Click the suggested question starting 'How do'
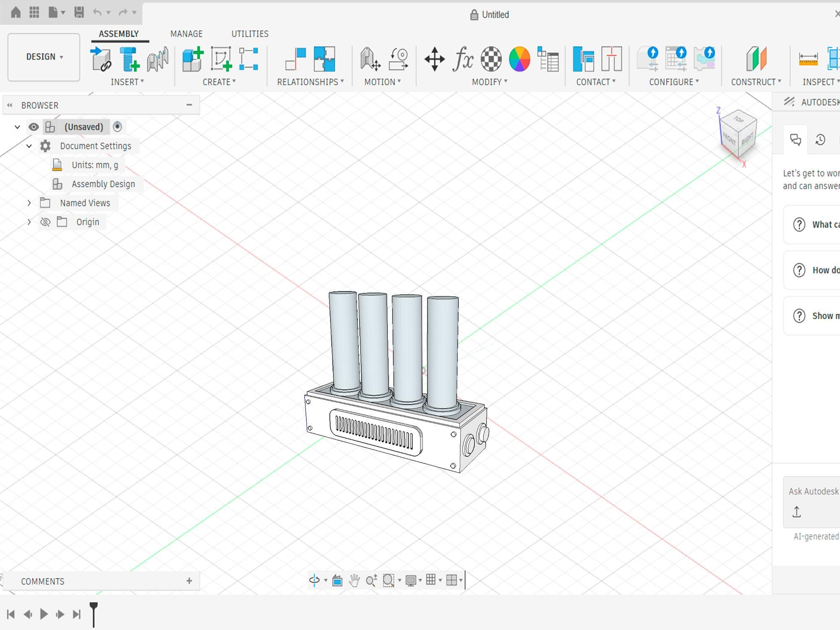Viewport: 840px width, 630px height. 812,270
